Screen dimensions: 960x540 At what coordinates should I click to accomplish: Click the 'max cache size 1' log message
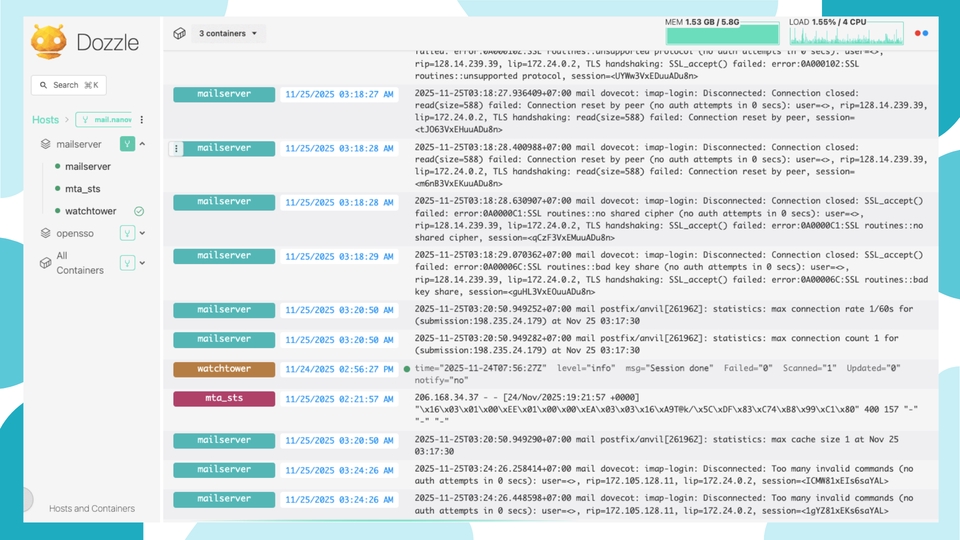[656, 445]
